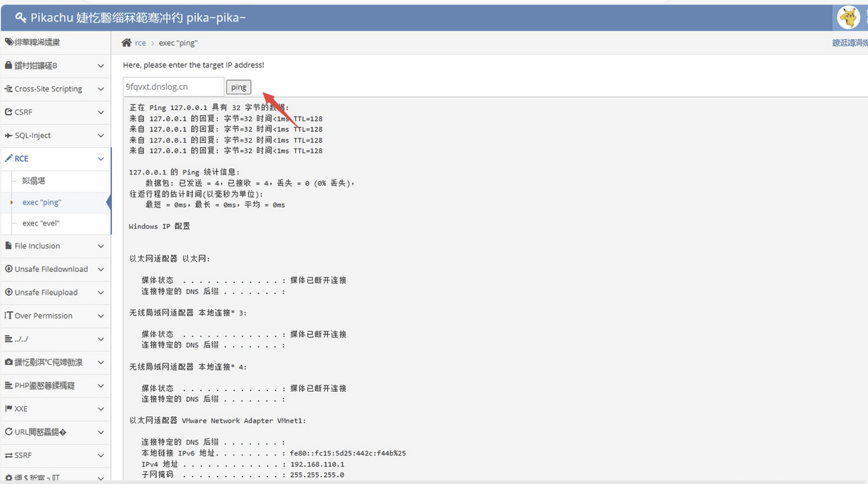Image resolution: width=868 pixels, height=484 pixels.
Task: Expand the ../../ menu chevron
Action: tap(101, 339)
